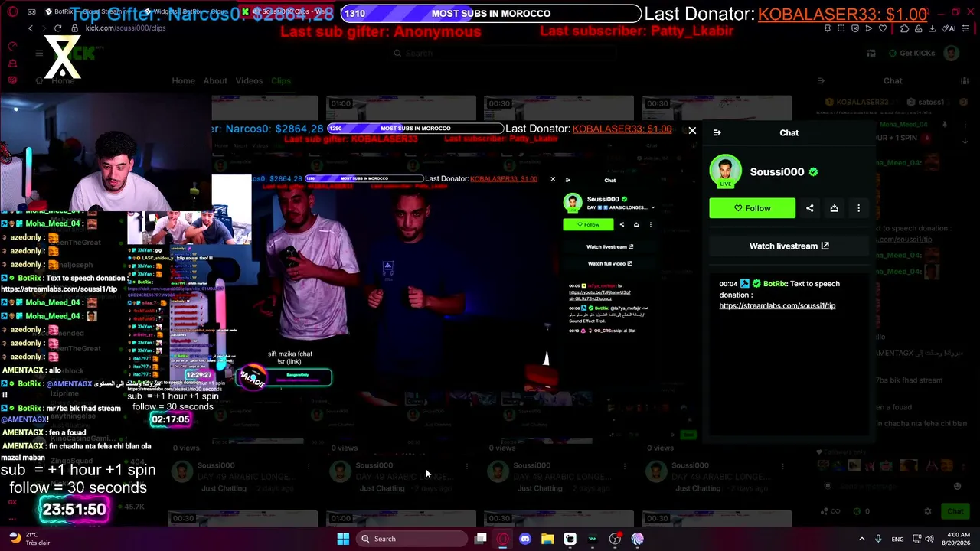Open Task View on the taskbar
This screenshot has width=980, height=551.
(480, 539)
